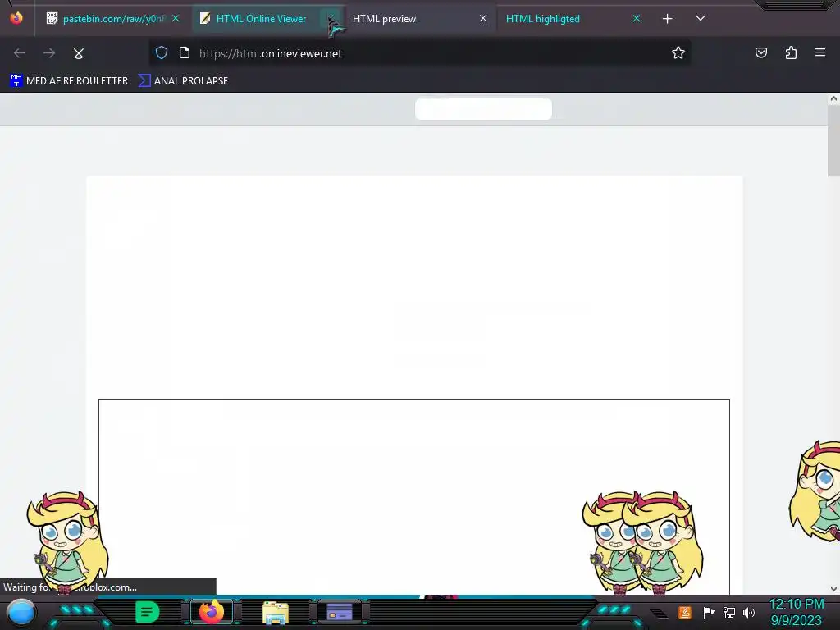Expand the list all tabs dropdown
The image size is (840, 630).
tap(701, 18)
